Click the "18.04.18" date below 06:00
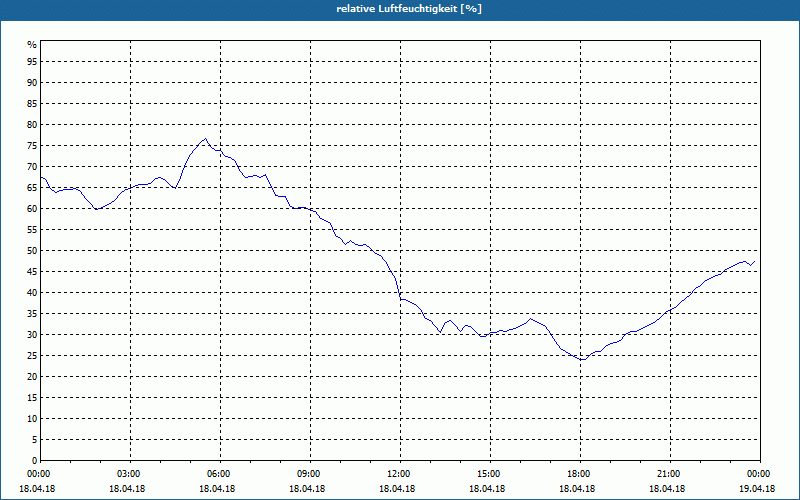 217,489
